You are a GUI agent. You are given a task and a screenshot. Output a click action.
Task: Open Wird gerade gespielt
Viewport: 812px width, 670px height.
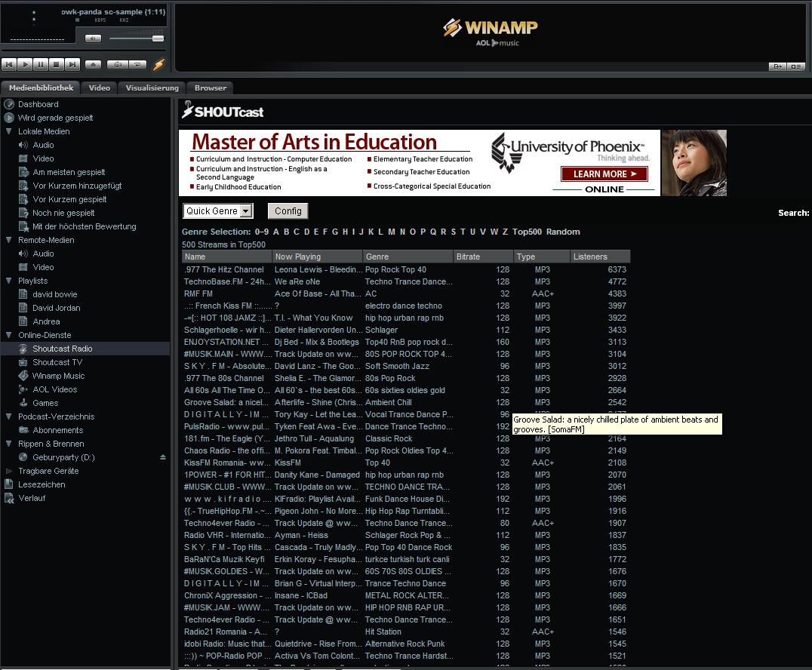tap(55, 118)
